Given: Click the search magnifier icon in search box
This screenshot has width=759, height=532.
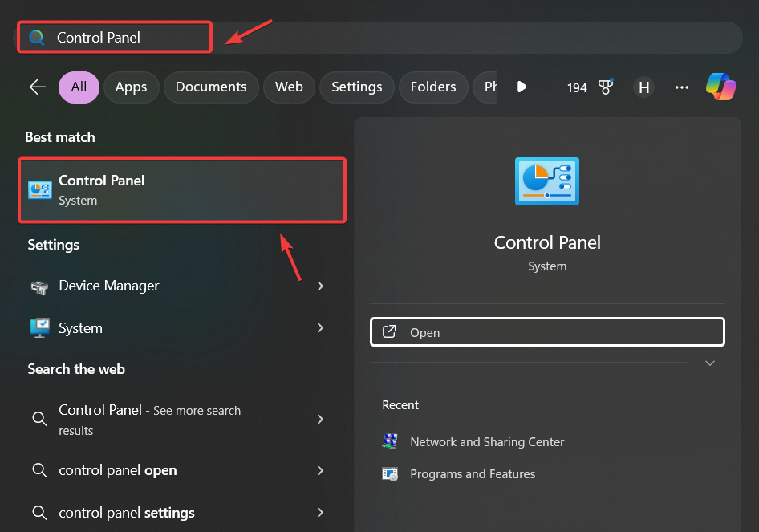Looking at the screenshot, I should pos(37,37).
